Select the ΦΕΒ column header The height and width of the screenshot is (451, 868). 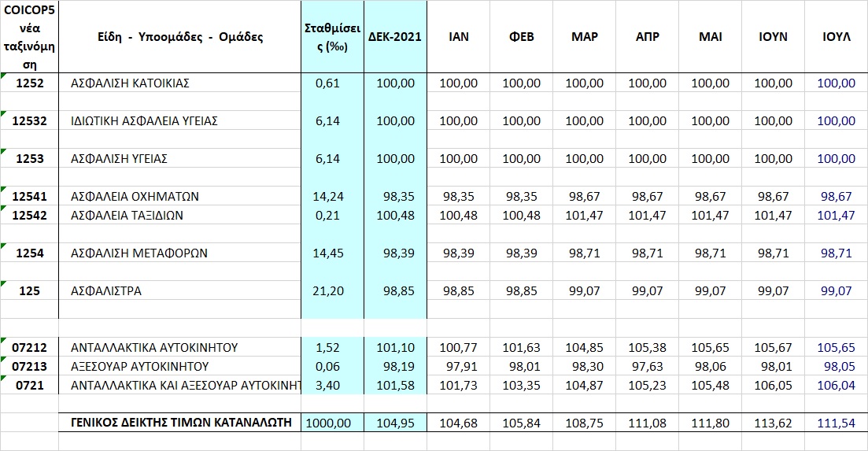[522, 37]
